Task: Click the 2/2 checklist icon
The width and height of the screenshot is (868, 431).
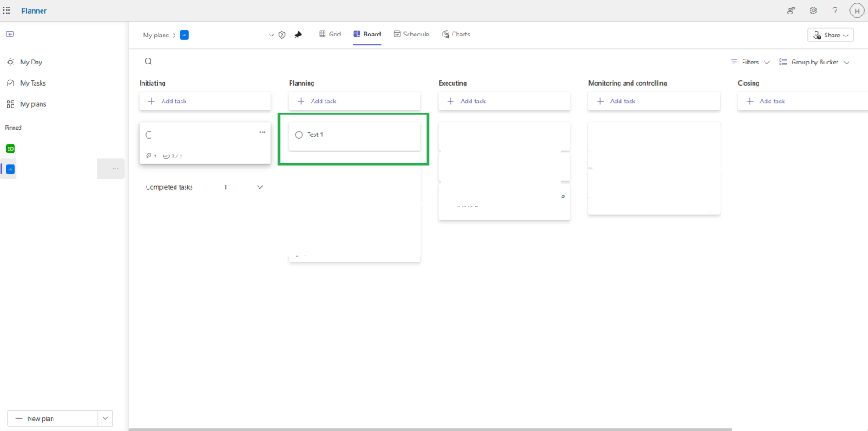Action: 165,156
